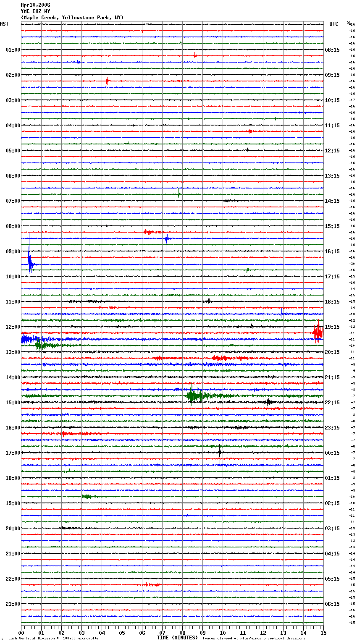Click the 06:15 UTC time label
Image resolution: width=357 pixels, height=644 pixels.
tap(332, 604)
